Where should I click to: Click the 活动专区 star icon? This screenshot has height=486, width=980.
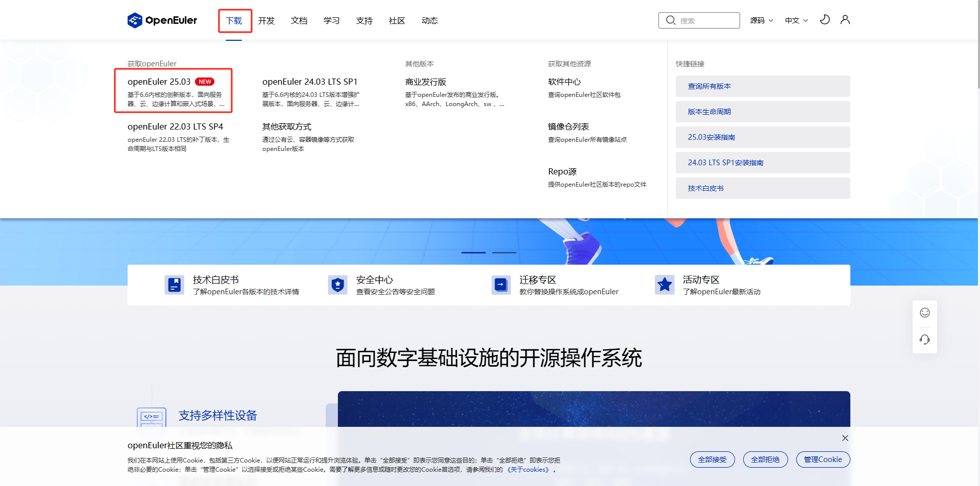[665, 285]
